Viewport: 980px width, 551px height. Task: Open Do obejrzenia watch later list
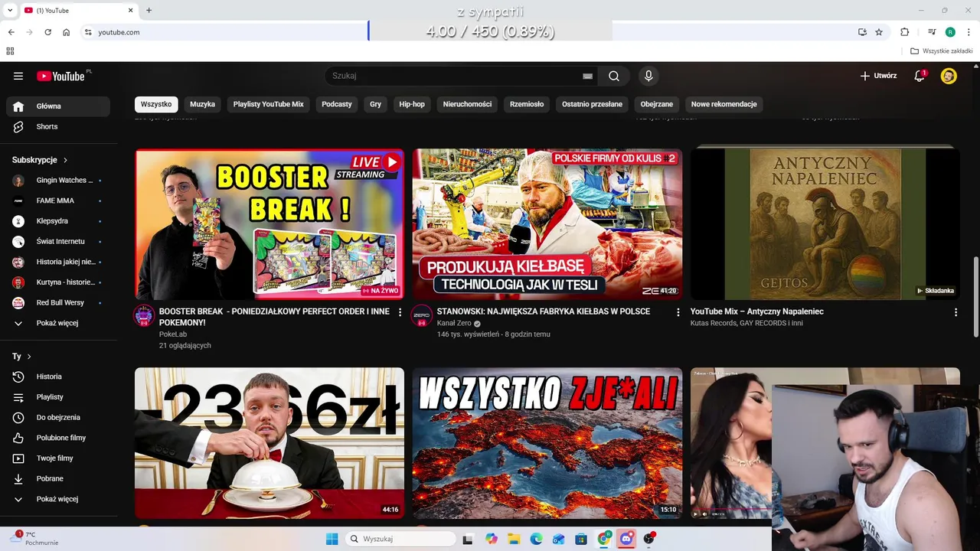pyautogui.click(x=58, y=417)
